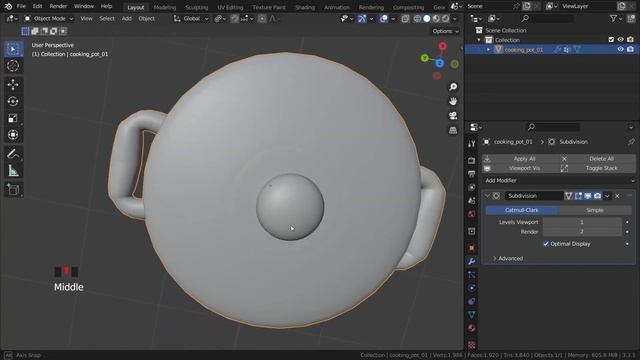Click the Toggle Stack button
The height and width of the screenshot is (360, 640).
[597, 168]
